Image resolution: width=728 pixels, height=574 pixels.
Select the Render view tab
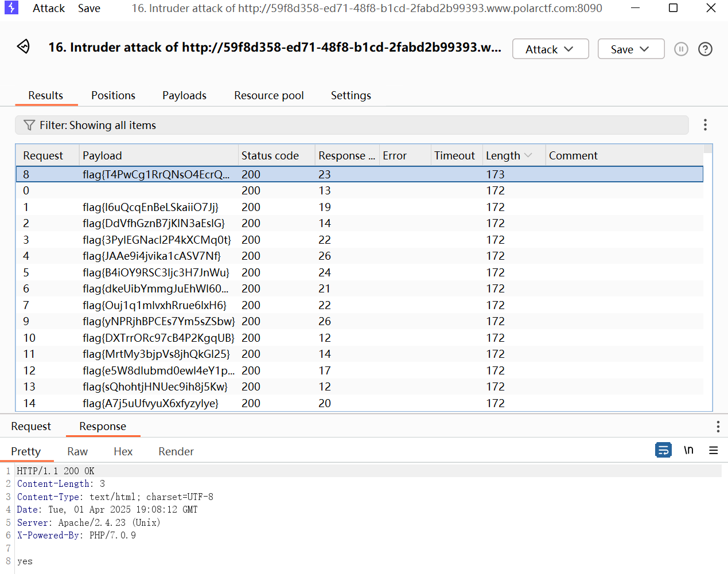click(x=176, y=451)
